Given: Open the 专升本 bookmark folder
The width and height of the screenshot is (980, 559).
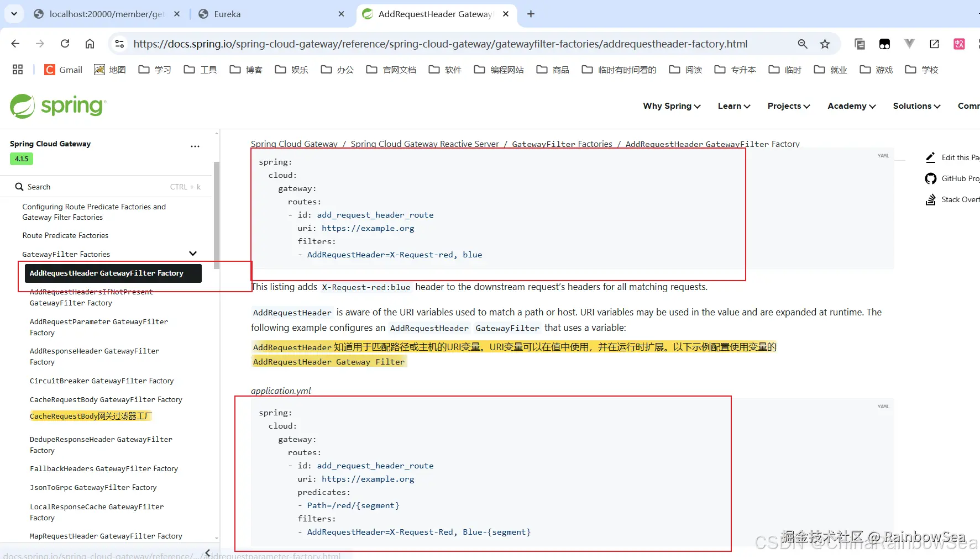Looking at the screenshot, I should tap(735, 70).
